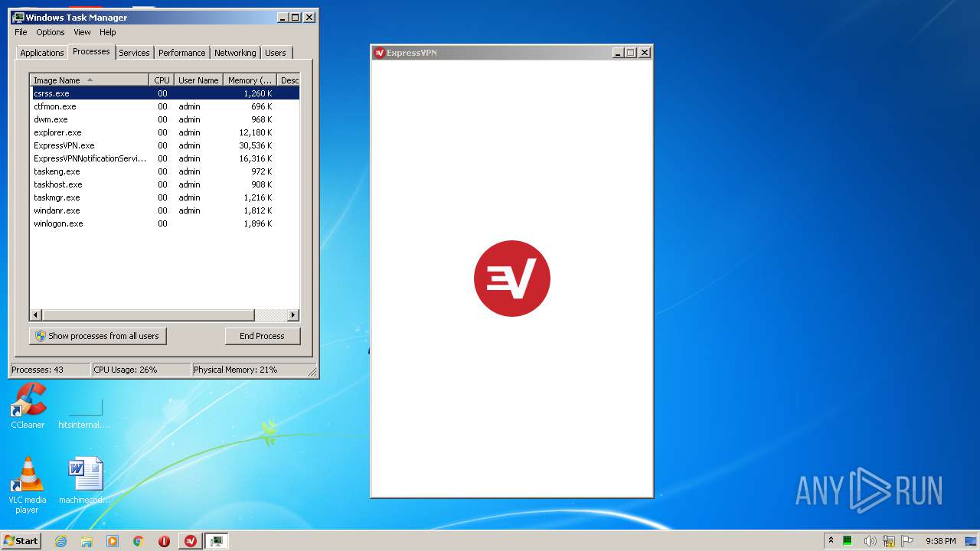980x551 pixels.
Task: Open Windows Explorer folder icon in taskbar
Action: click(87, 541)
